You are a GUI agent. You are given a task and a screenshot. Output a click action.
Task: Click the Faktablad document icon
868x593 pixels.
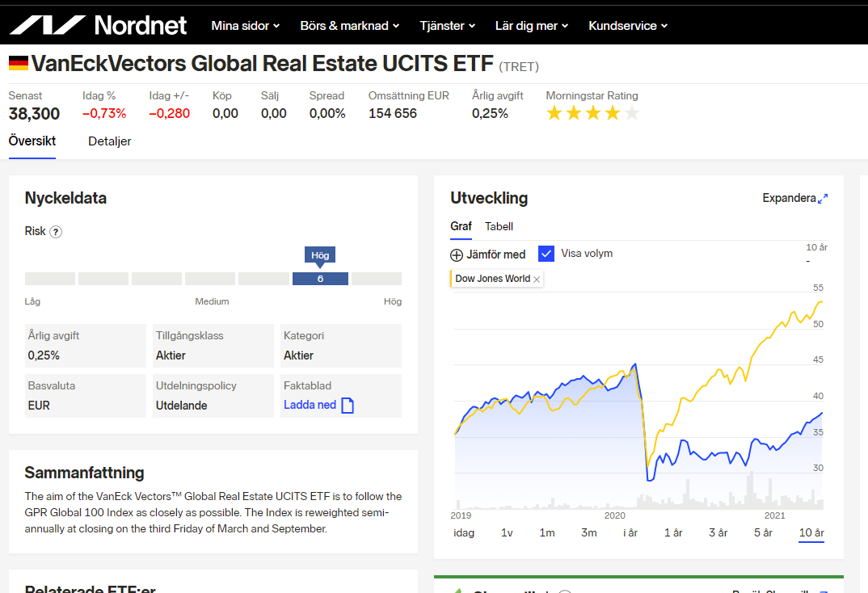[348, 406]
